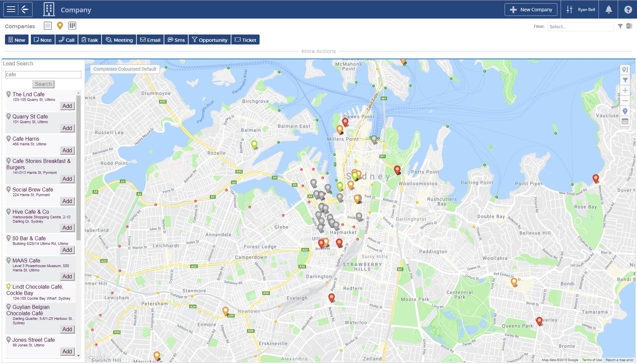The height and width of the screenshot is (364, 637).
Task: Click the orange map pin on A34 near Newtown
Action: pos(225,311)
